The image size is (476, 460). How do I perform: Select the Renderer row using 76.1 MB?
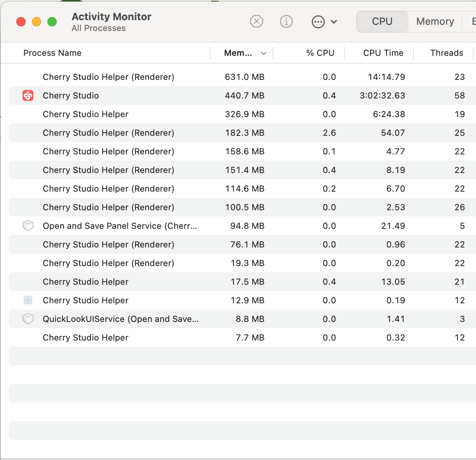(x=242, y=244)
